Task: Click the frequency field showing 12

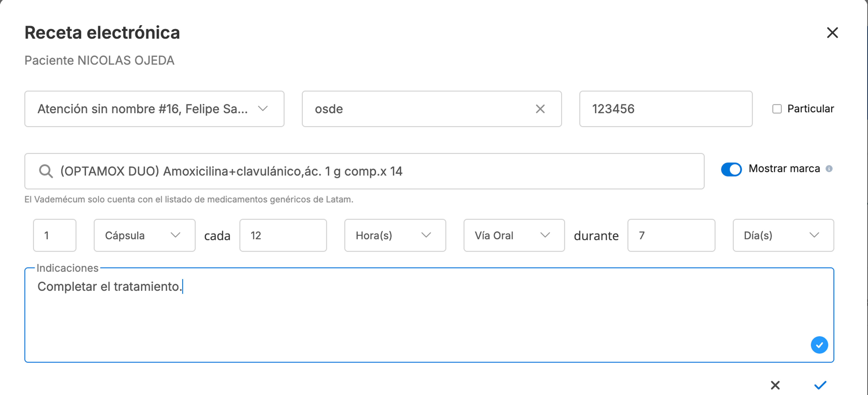Action: pos(283,235)
